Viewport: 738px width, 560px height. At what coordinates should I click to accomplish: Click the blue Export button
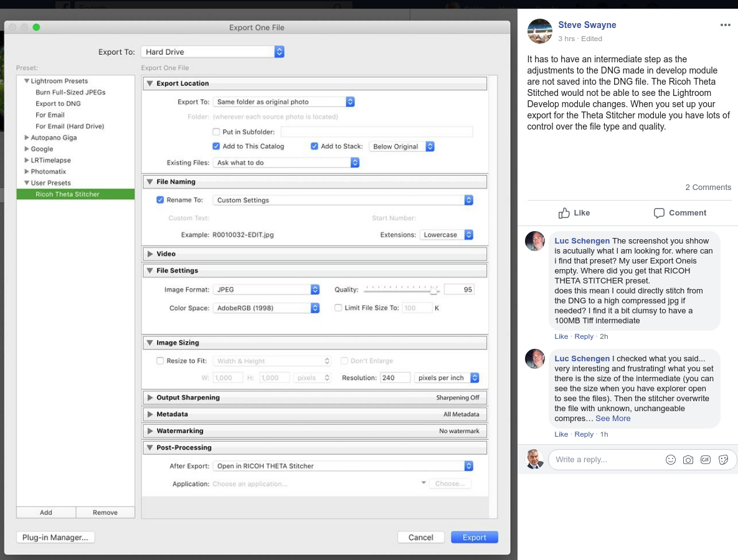[475, 538]
